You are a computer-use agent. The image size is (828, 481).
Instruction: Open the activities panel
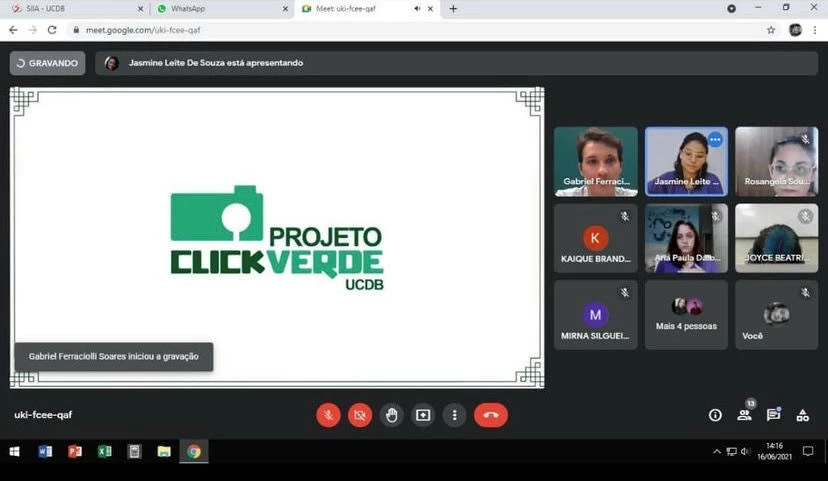click(802, 415)
